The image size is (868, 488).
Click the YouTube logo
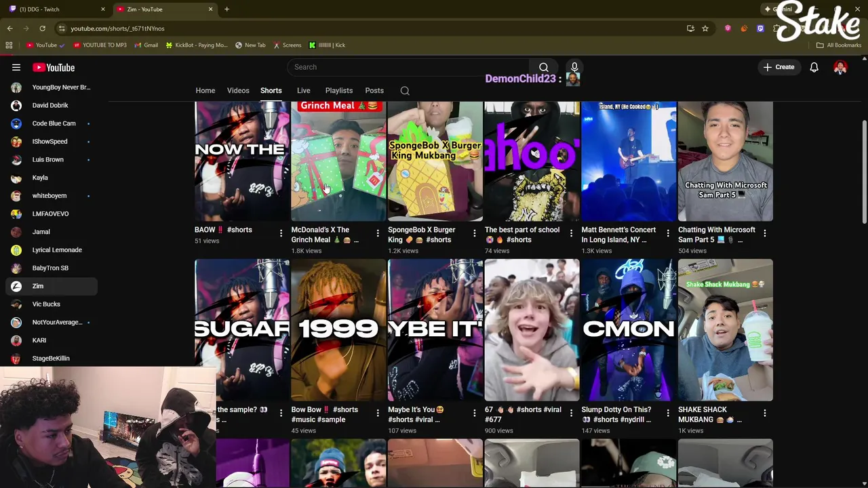pyautogui.click(x=54, y=67)
